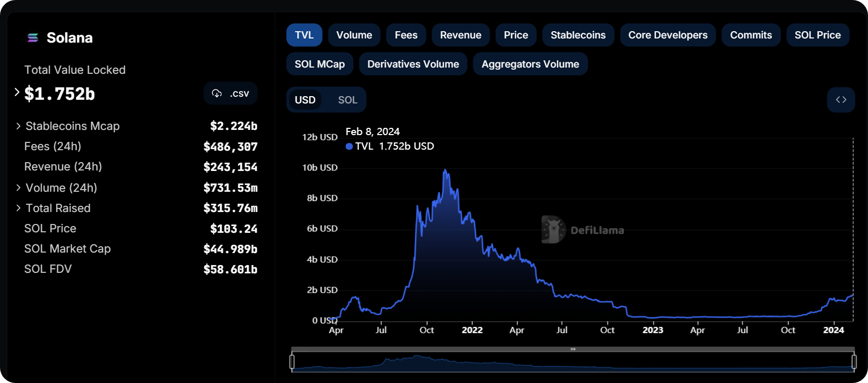Enable the Volume chart metric
Viewport: 868px width, 383px height.
(354, 35)
